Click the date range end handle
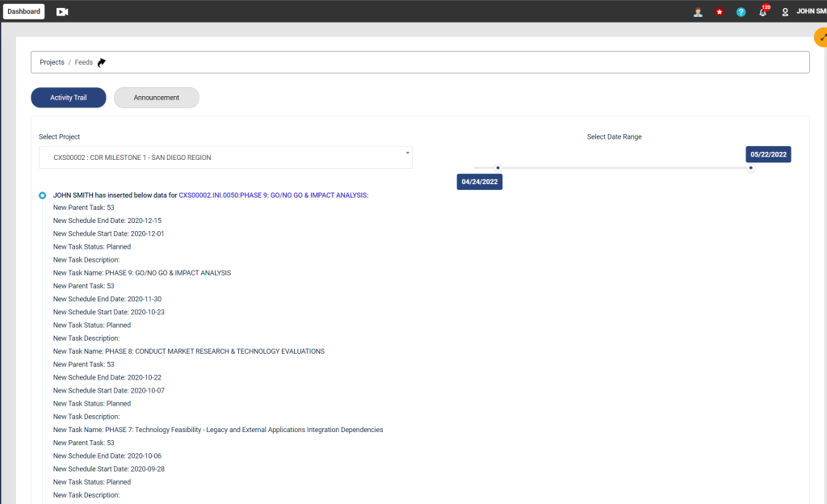 coord(750,168)
